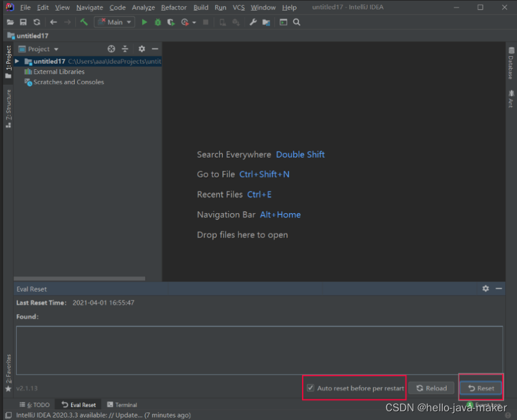Open the Run configuration Main dropdown

point(115,22)
